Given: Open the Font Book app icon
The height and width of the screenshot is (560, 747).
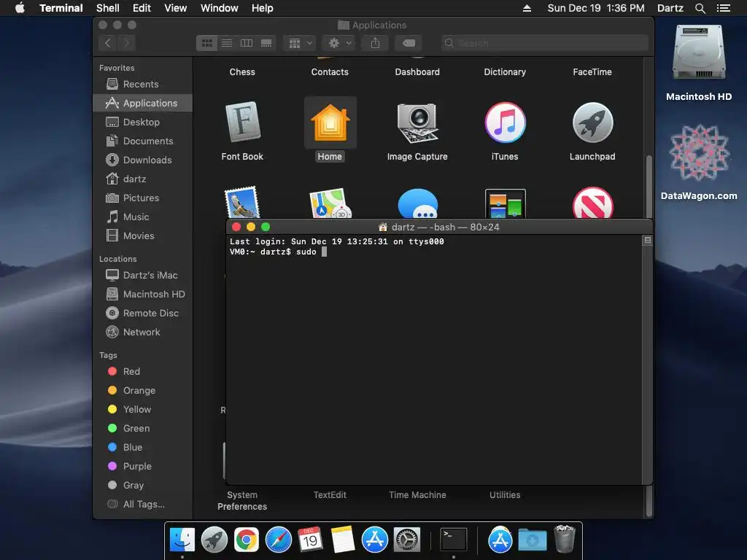Looking at the screenshot, I should (x=242, y=122).
